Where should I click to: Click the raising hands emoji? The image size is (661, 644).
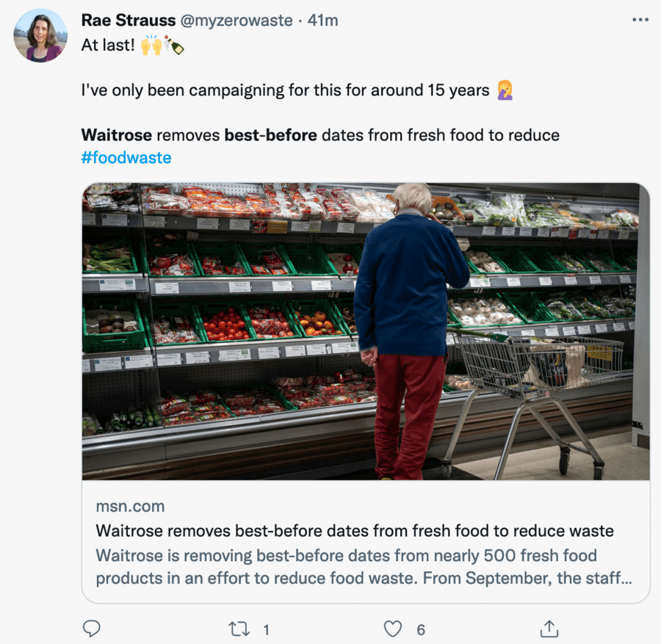tap(151, 46)
